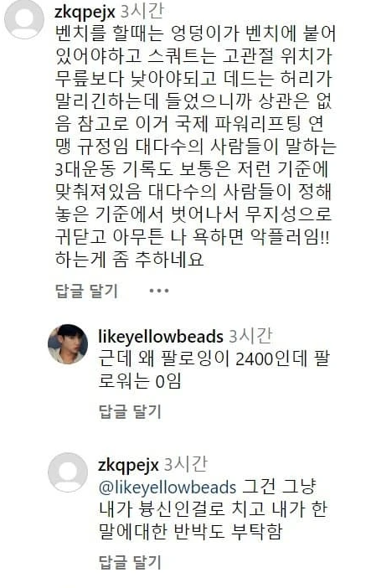Viewport: 371px width, 588px height.
Task: Click the text 로워는 0임 in the second comment
Action: [140, 381]
